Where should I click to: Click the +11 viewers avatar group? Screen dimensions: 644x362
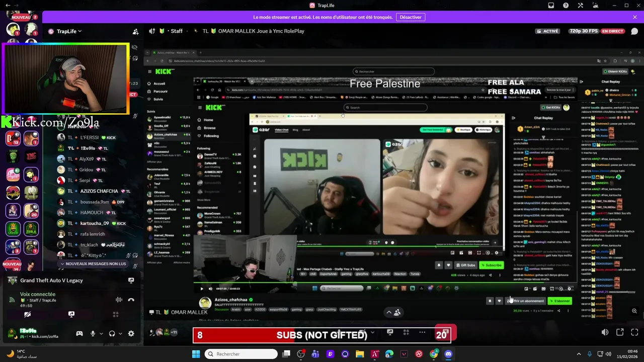164,332
